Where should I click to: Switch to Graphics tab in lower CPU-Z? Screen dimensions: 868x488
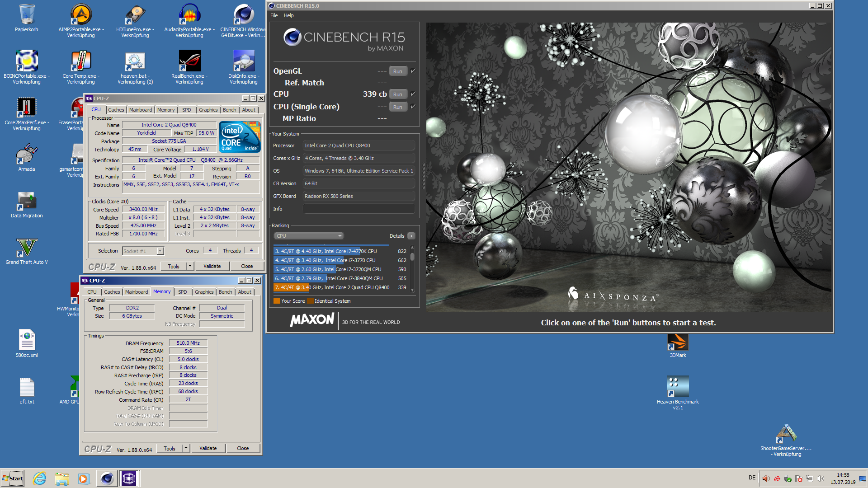tap(204, 292)
